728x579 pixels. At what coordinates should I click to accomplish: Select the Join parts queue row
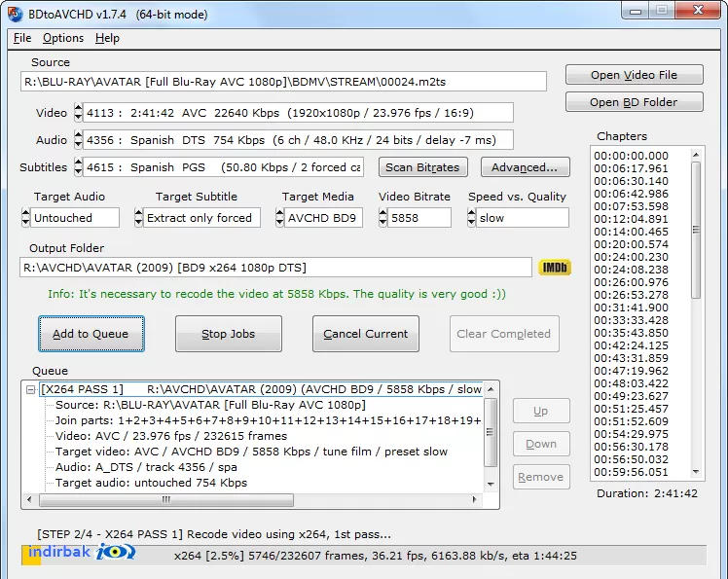tap(268, 420)
